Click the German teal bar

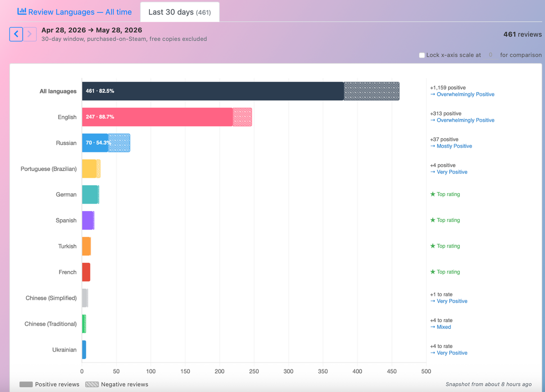pos(89,195)
